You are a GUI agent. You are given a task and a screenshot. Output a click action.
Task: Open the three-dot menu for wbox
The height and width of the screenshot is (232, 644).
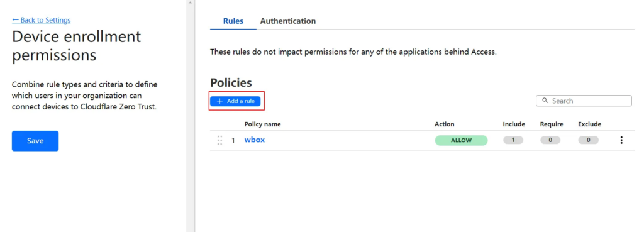[x=621, y=140]
